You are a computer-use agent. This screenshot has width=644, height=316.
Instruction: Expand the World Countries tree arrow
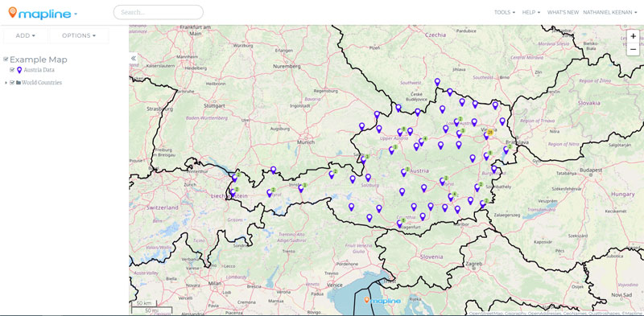(x=6, y=83)
